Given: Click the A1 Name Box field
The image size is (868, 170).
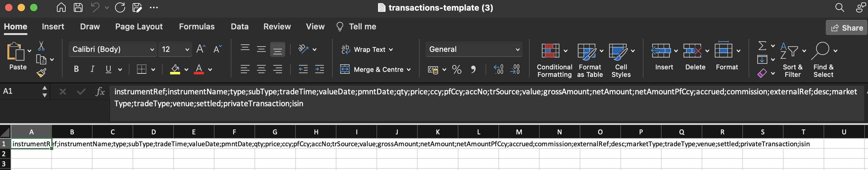Looking at the screenshot, I should (20, 91).
